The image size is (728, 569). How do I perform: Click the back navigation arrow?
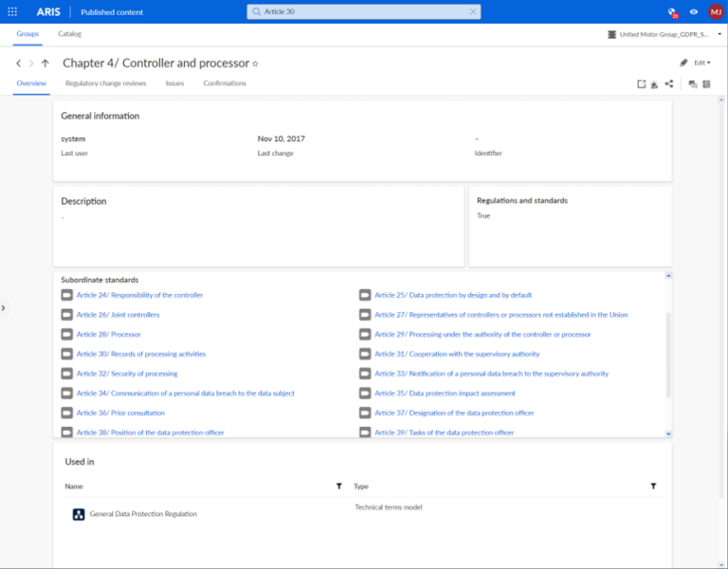tap(18, 64)
